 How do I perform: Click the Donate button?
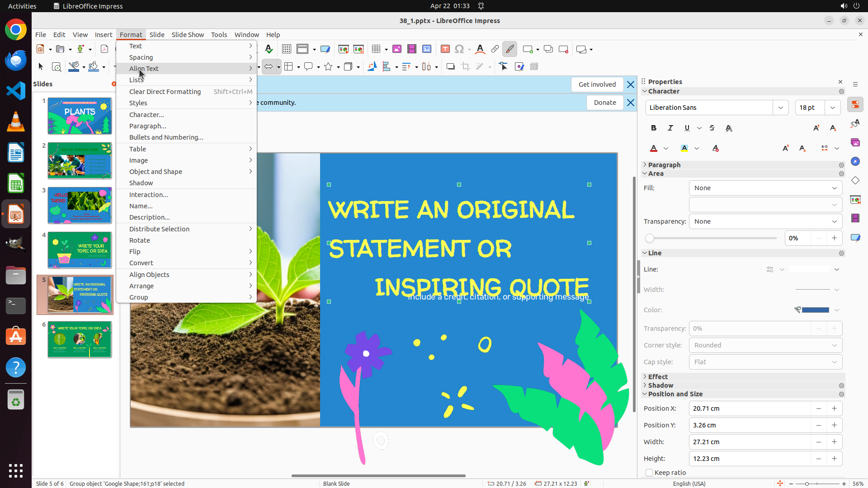click(604, 103)
